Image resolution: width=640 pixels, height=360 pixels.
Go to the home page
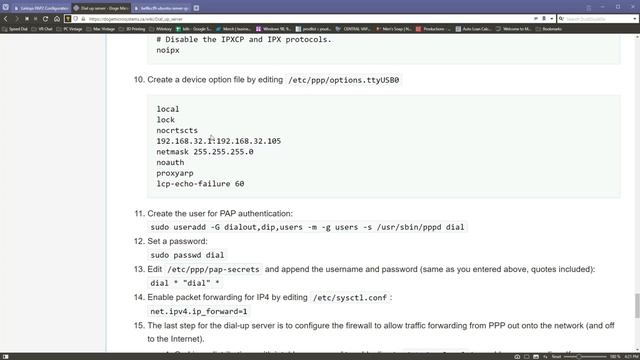click(57, 19)
